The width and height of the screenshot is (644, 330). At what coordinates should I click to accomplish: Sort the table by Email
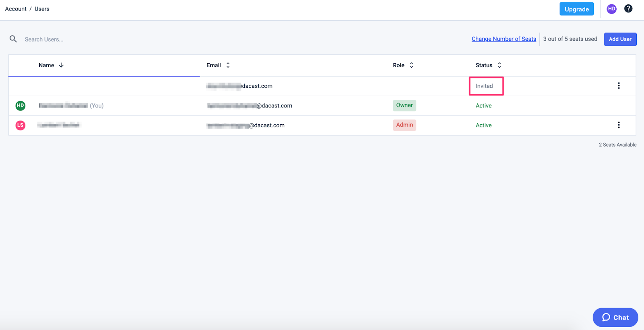click(228, 65)
